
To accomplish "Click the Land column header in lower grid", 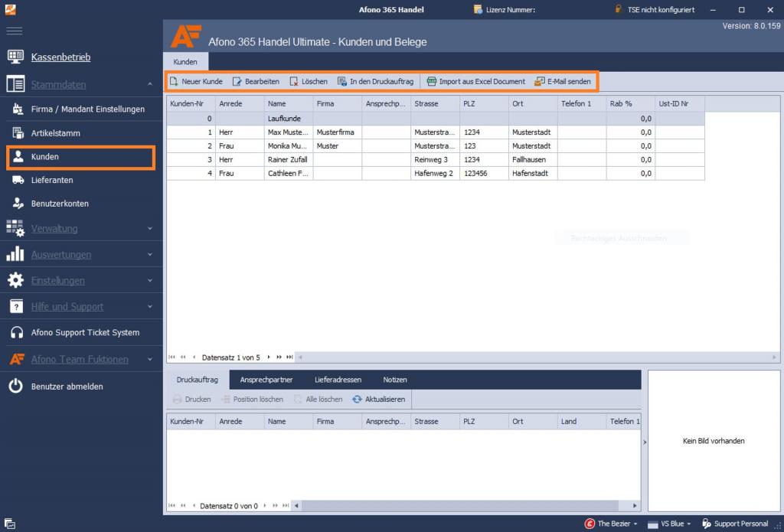I will click(582, 422).
